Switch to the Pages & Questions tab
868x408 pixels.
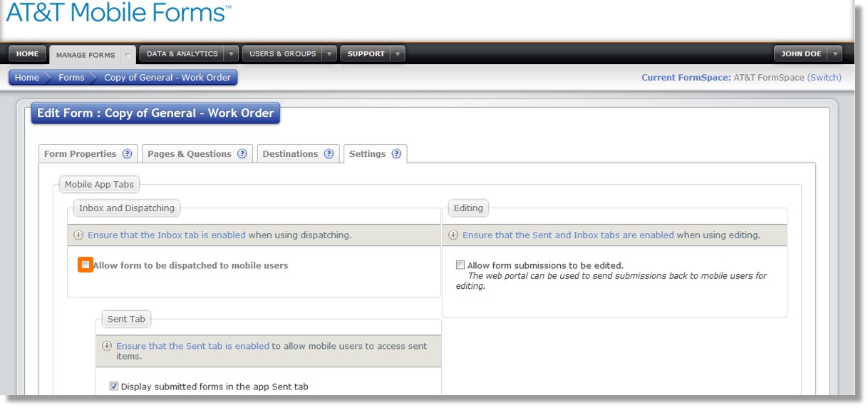pos(189,154)
